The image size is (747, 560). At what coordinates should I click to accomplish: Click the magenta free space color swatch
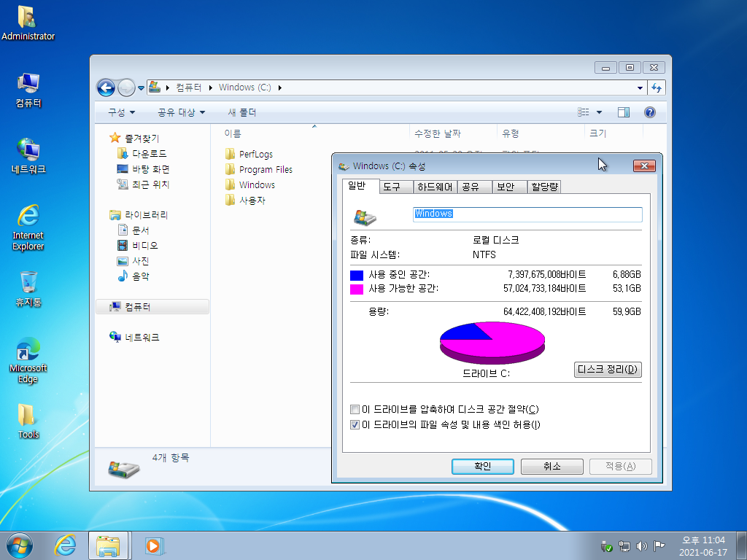[x=356, y=289]
